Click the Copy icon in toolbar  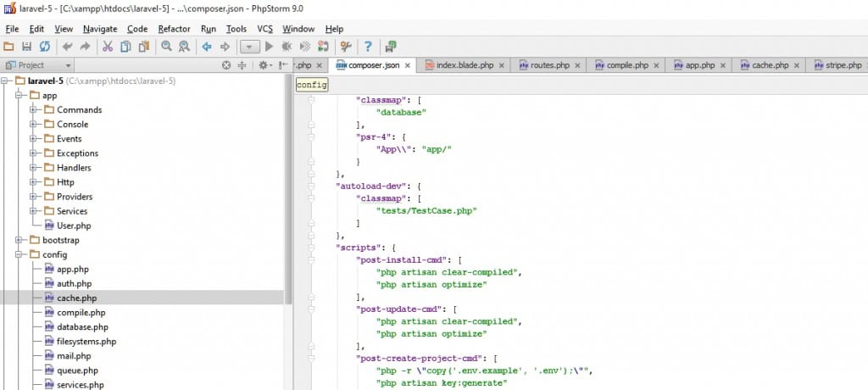(125, 47)
